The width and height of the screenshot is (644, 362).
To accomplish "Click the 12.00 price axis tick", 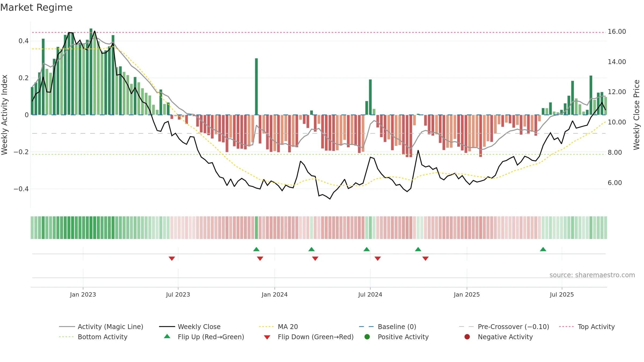I will coord(617,92).
